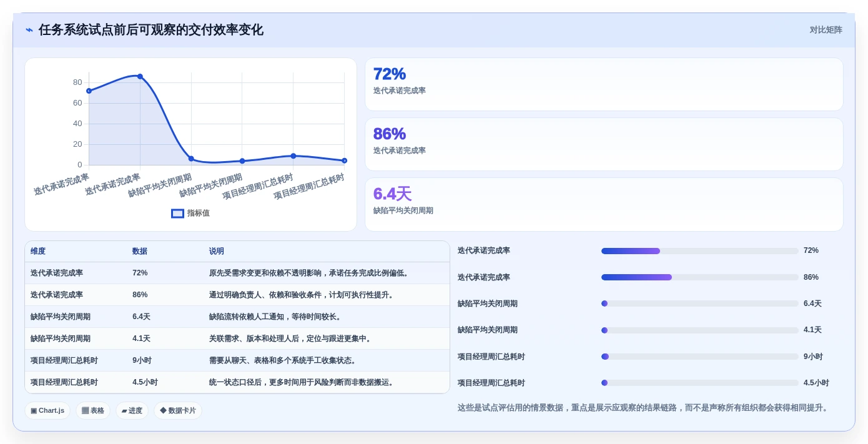The image size is (868, 444).
Task: Click the y-axis label 80 on the chart
Action: [x=77, y=82]
